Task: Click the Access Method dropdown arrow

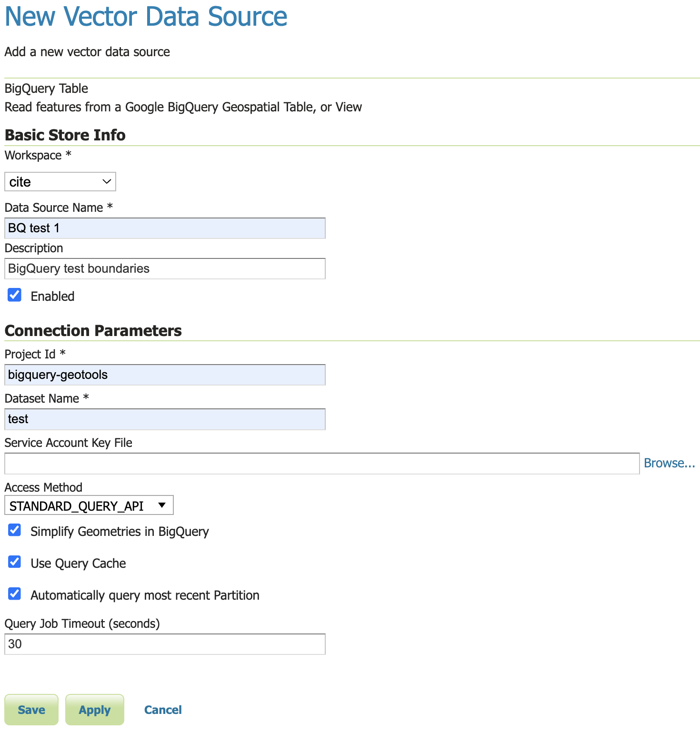Action: coord(162,505)
